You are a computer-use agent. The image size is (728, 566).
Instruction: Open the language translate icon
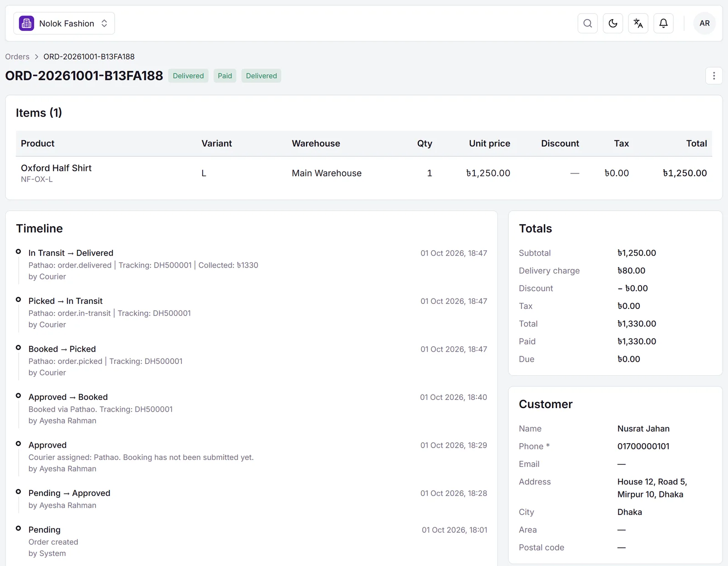pyautogui.click(x=638, y=23)
